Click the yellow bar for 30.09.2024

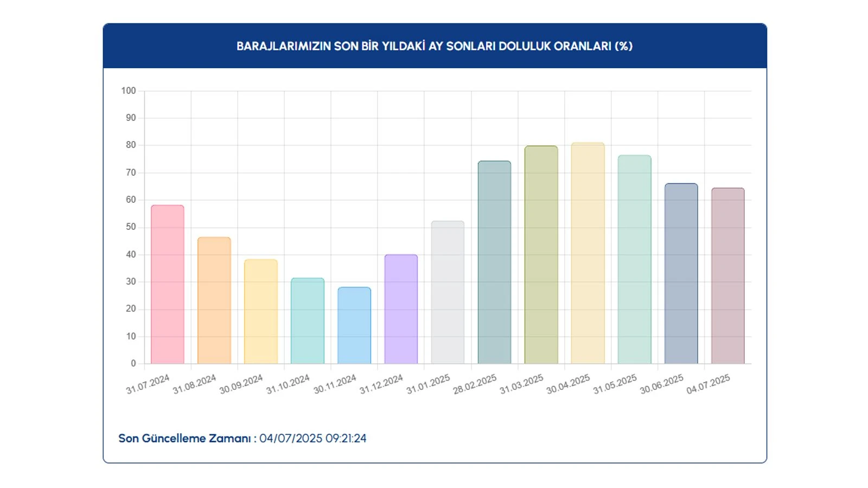click(x=260, y=312)
